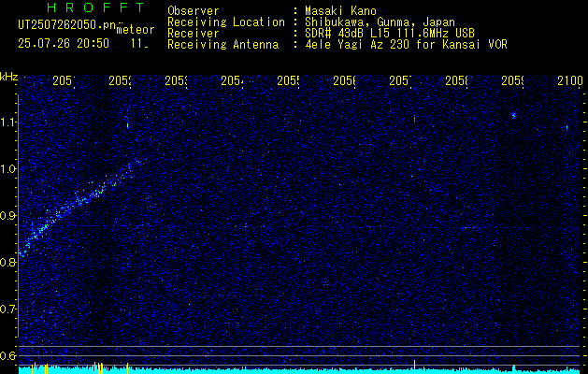Click the word meteor under the file name
This screenshot has height=374, width=588.
(x=136, y=30)
